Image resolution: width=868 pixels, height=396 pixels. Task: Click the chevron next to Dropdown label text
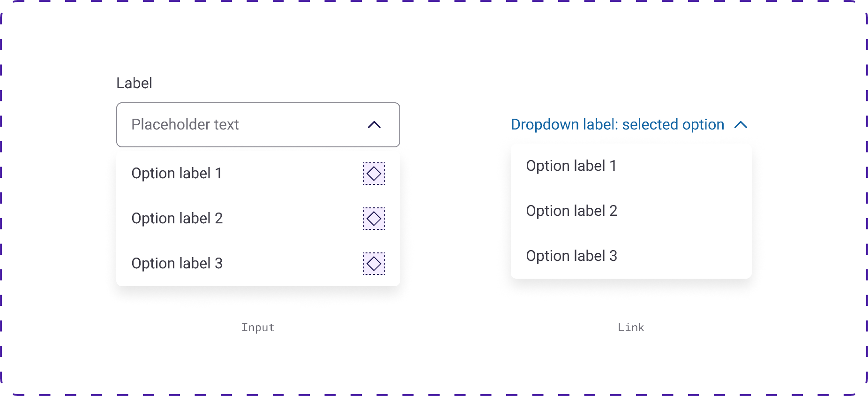point(741,125)
